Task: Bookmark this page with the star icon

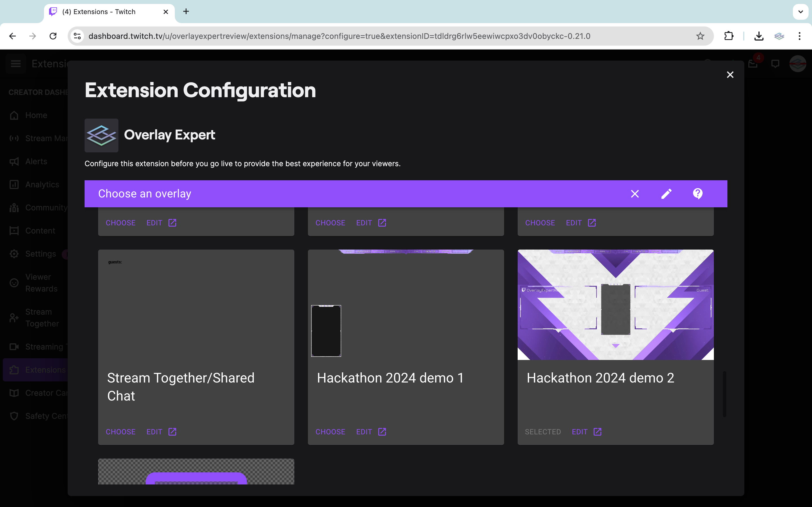Action: point(700,36)
